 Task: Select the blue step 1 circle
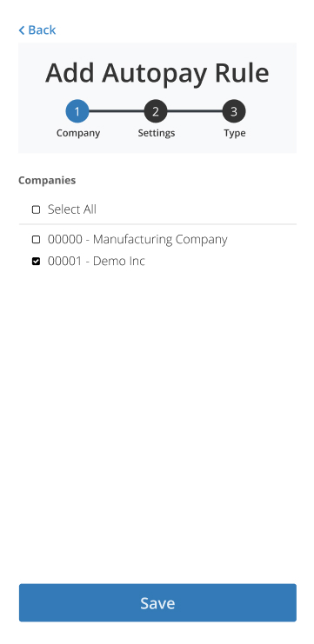77,111
